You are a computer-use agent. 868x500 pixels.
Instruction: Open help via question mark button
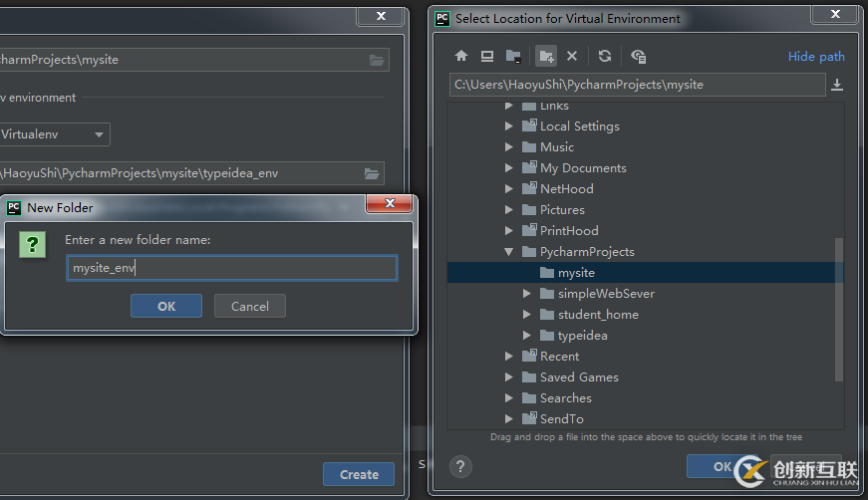(x=460, y=467)
